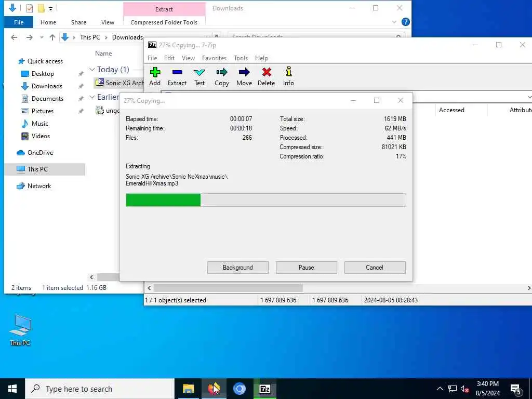Screen dimensions: 532x399
Task: Click the Test icon in 7-Zip toolbar
Action: tap(199, 77)
